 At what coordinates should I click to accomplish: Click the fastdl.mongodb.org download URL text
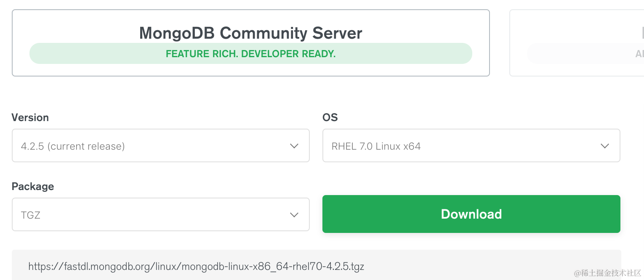tap(196, 266)
